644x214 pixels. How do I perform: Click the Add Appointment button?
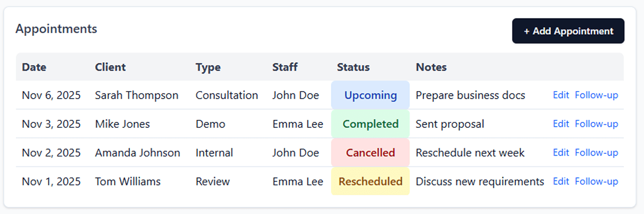pyautogui.click(x=568, y=31)
